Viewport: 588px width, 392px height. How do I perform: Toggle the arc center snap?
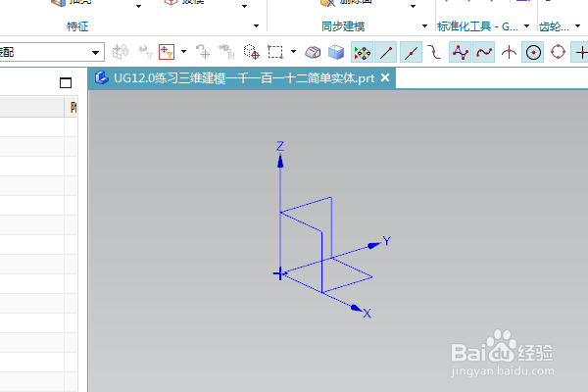[533, 52]
